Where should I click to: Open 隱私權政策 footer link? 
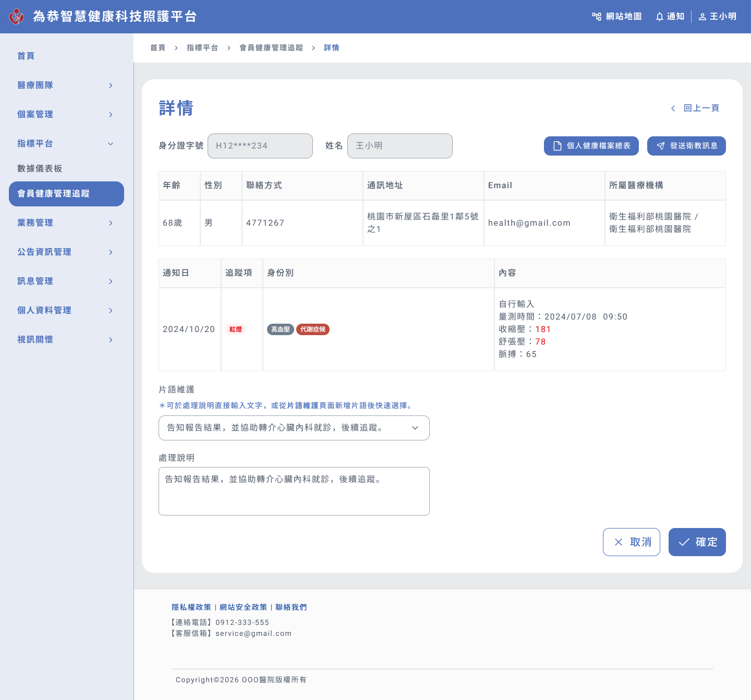click(x=191, y=607)
